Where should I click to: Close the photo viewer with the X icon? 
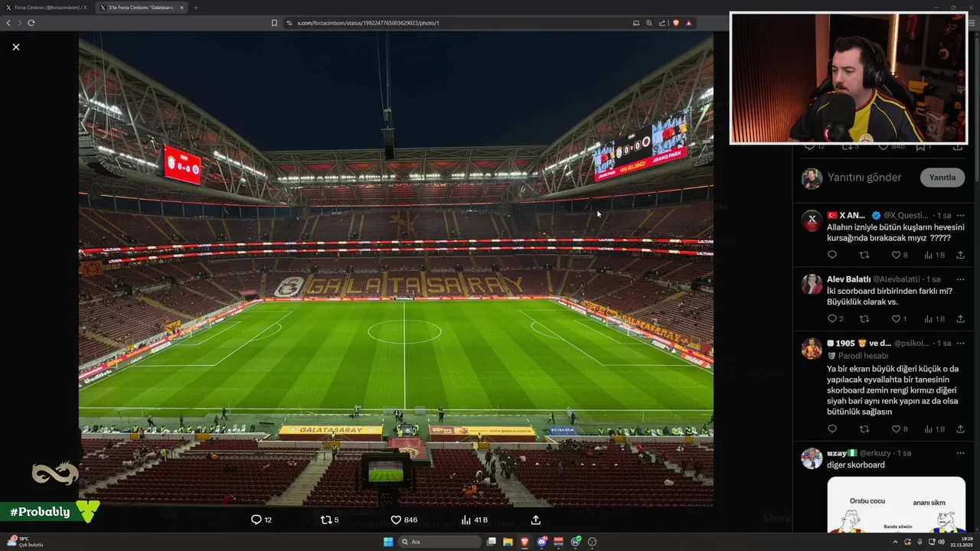pyautogui.click(x=16, y=47)
